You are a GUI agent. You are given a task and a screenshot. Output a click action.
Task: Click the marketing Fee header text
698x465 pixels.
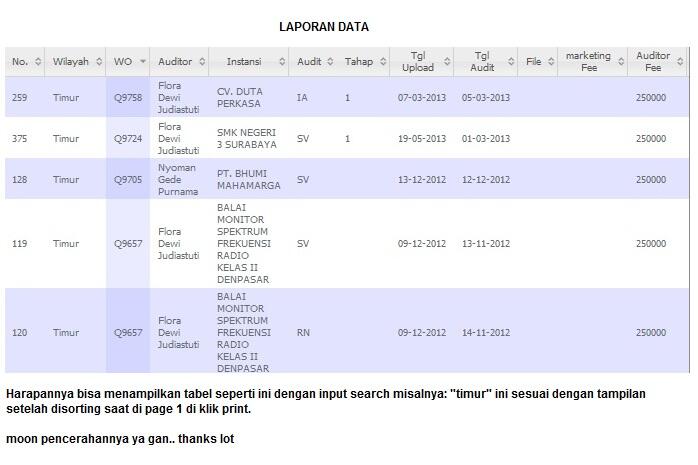click(x=588, y=62)
